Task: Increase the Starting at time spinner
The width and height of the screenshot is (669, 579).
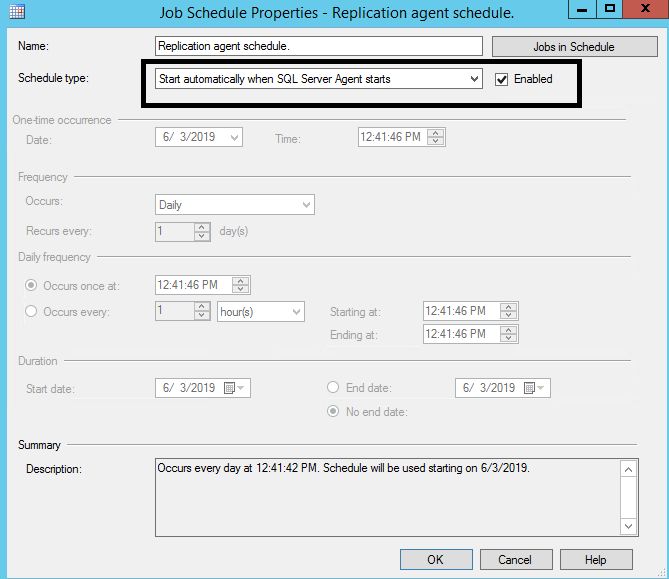Action: pyautogui.click(x=509, y=307)
